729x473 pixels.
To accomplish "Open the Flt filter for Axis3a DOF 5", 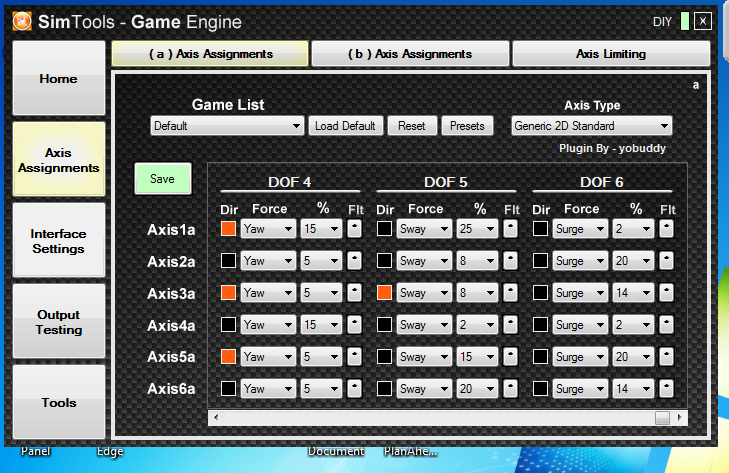I will click(x=510, y=293).
